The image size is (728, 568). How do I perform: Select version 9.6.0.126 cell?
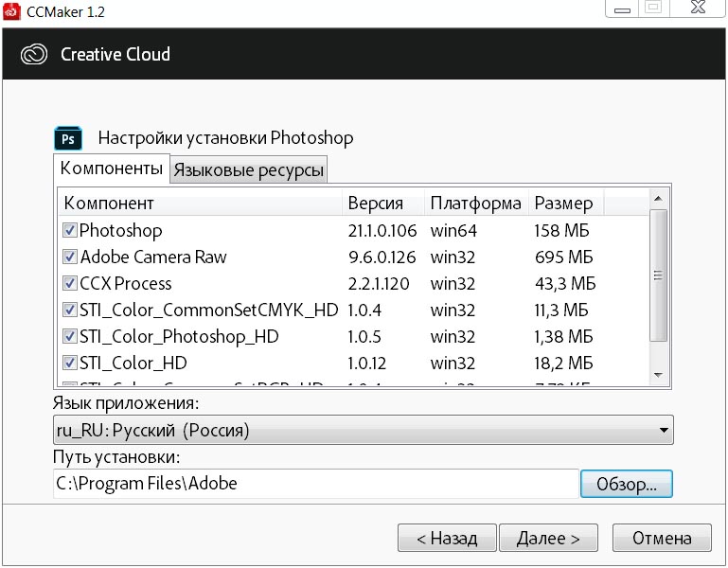[382, 257]
